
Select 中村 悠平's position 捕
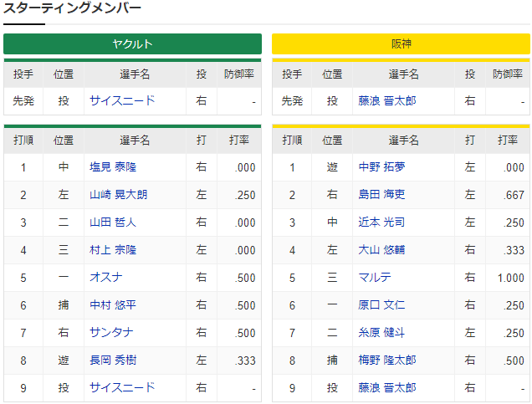tap(64, 305)
